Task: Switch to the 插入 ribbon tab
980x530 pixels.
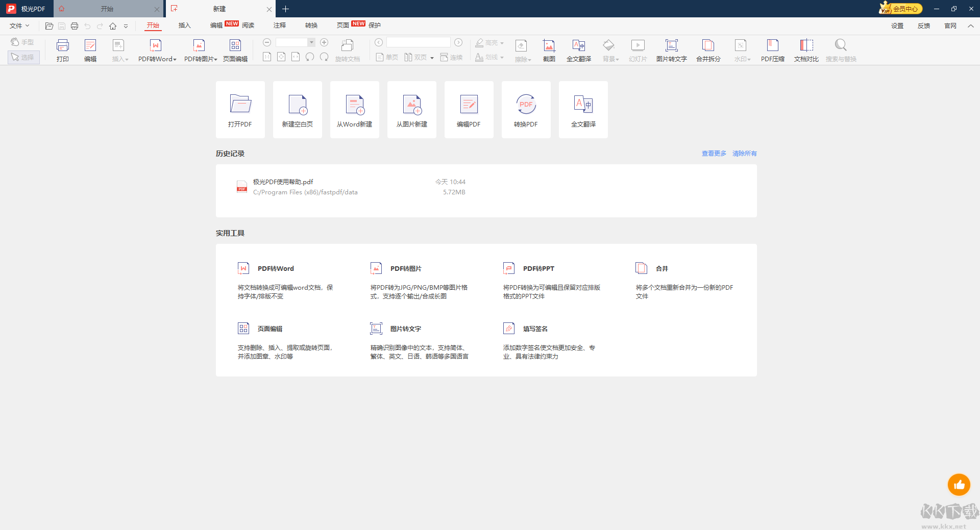Action: pyautogui.click(x=184, y=26)
